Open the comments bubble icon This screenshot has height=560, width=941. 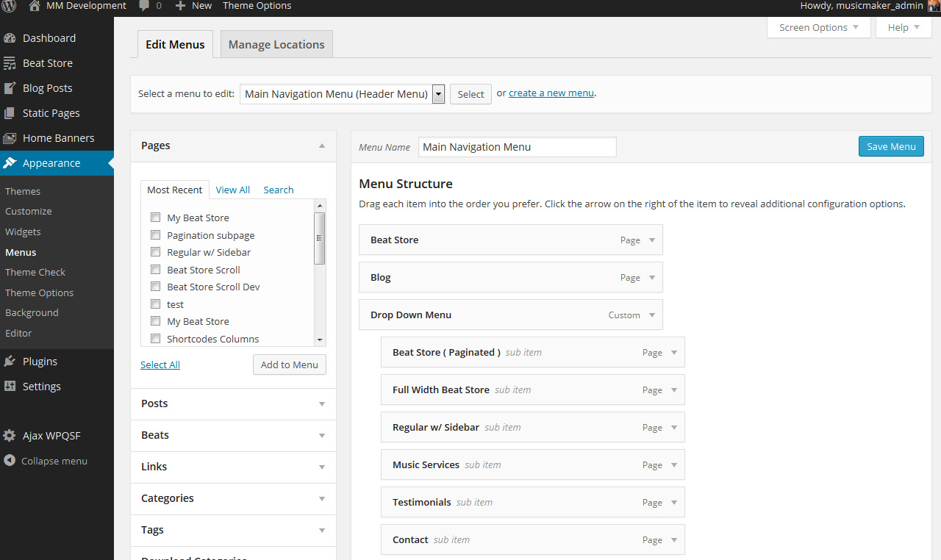(144, 6)
